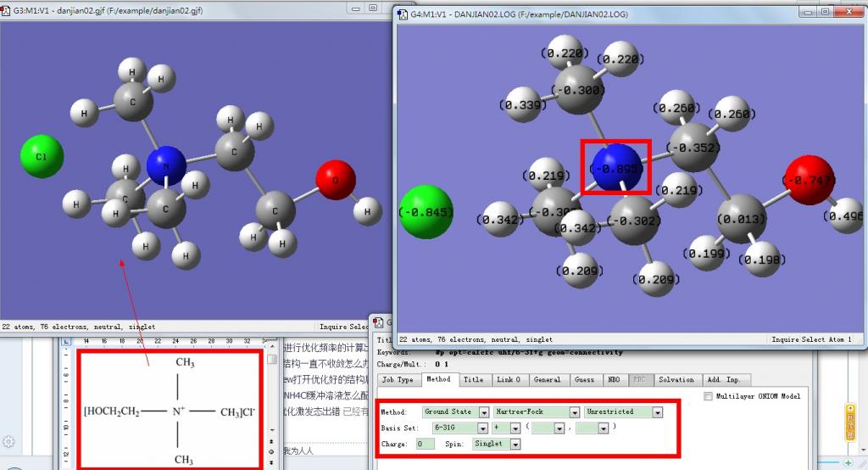Screen dimensions: 868x470
Task: Click the green plus zoom-in icon
Action: click(848, 462)
